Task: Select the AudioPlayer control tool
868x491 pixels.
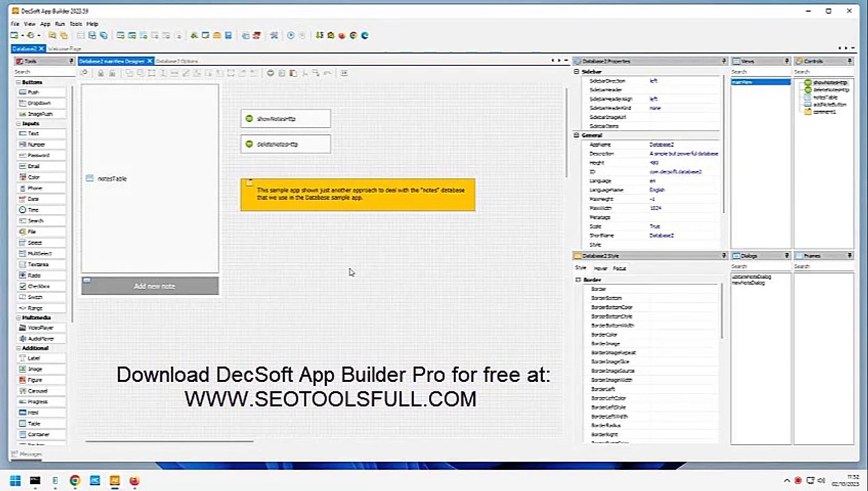Action: click(x=42, y=339)
